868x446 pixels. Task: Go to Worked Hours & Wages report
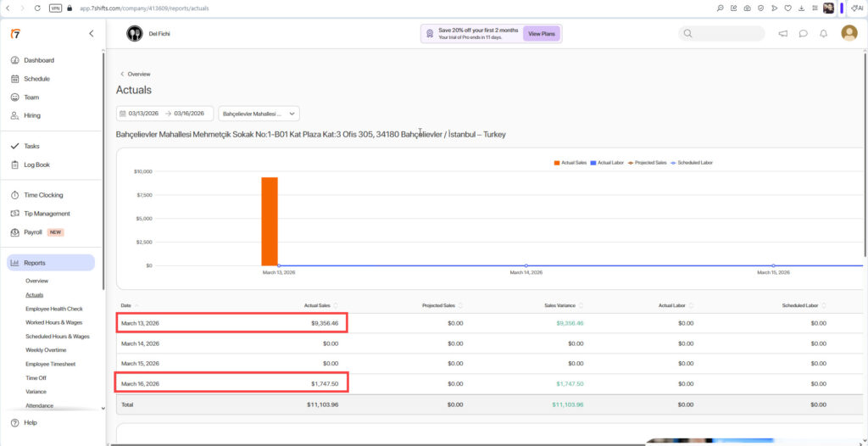pos(53,322)
